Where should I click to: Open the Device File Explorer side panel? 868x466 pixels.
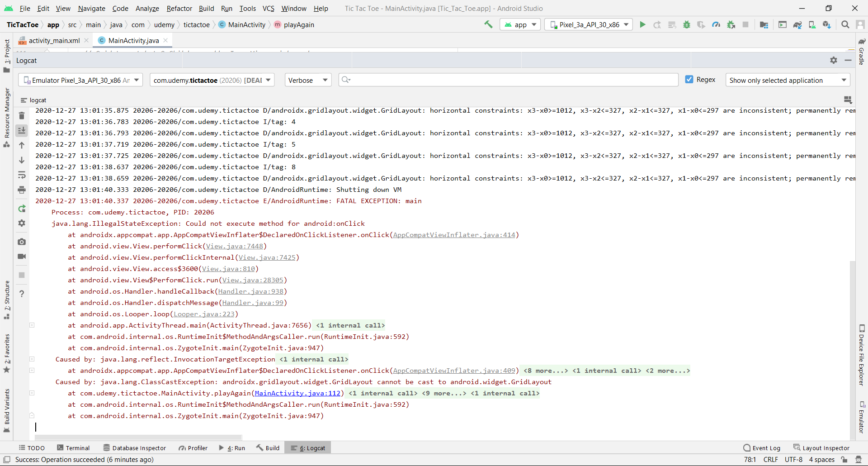[862, 355]
